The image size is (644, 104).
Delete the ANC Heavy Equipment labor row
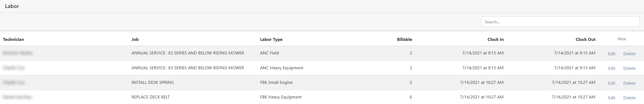pyautogui.click(x=629, y=68)
